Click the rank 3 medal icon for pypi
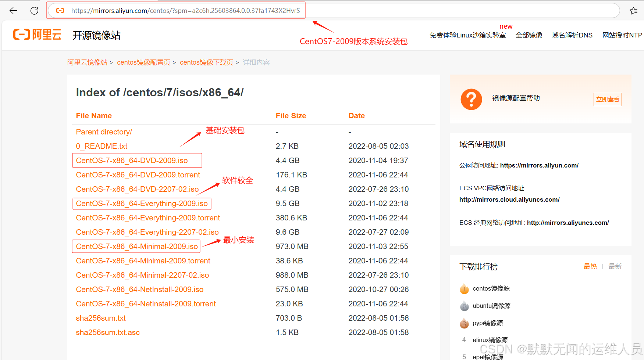 click(464, 323)
